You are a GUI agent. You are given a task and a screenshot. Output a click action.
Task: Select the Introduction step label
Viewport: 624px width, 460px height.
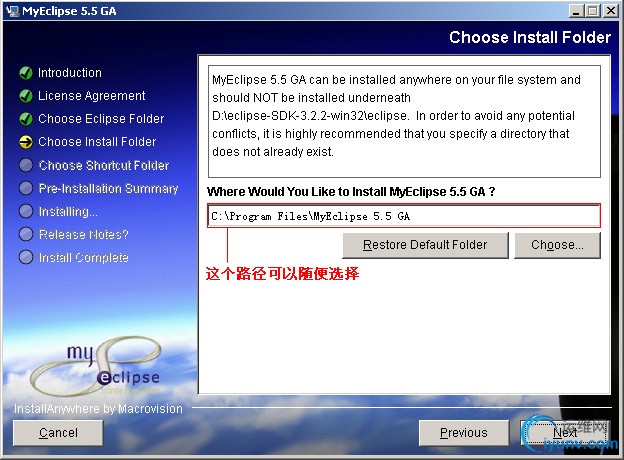pyautogui.click(x=70, y=73)
